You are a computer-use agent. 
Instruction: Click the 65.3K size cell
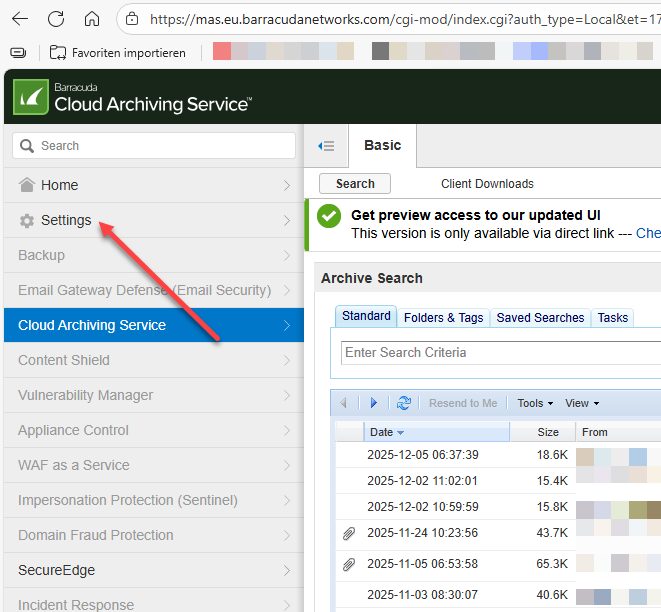[x=552, y=564]
